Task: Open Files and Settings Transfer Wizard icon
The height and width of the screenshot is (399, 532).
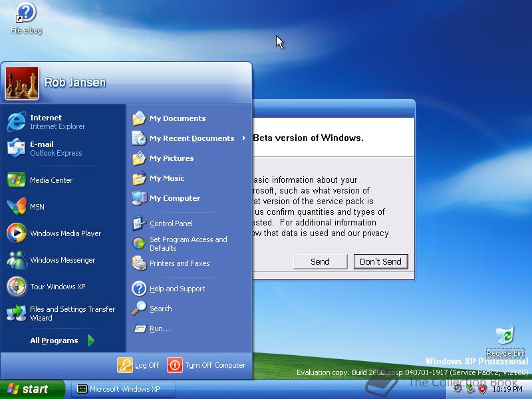Action: [16, 313]
